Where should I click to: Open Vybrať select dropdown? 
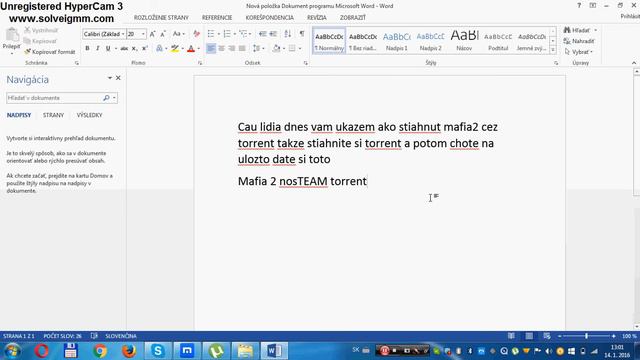click(579, 52)
